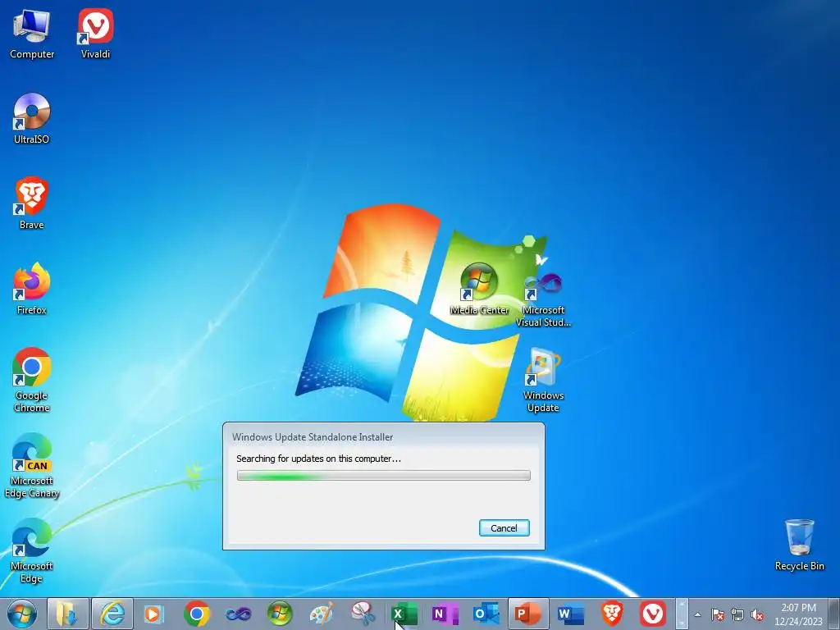Open Media Center from the taskbar
Screen dimensions: 840x630
tap(280, 614)
